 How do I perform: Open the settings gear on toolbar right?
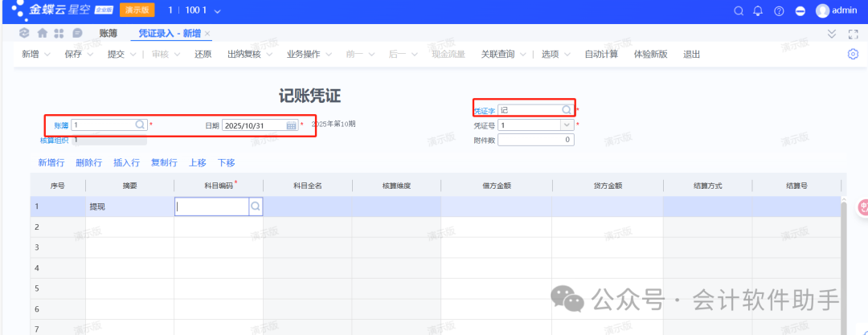click(x=853, y=54)
